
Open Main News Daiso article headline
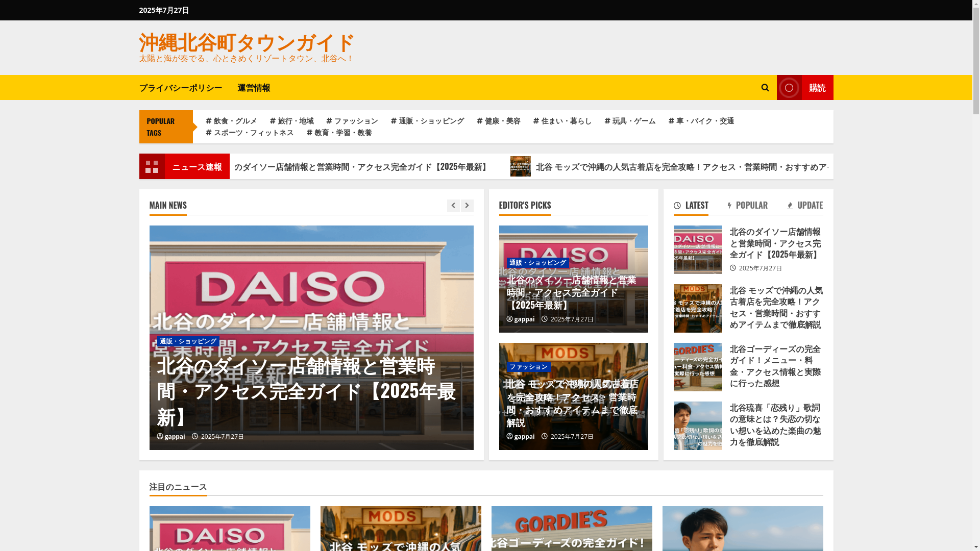pyautogui.click(x=306, y=391)
